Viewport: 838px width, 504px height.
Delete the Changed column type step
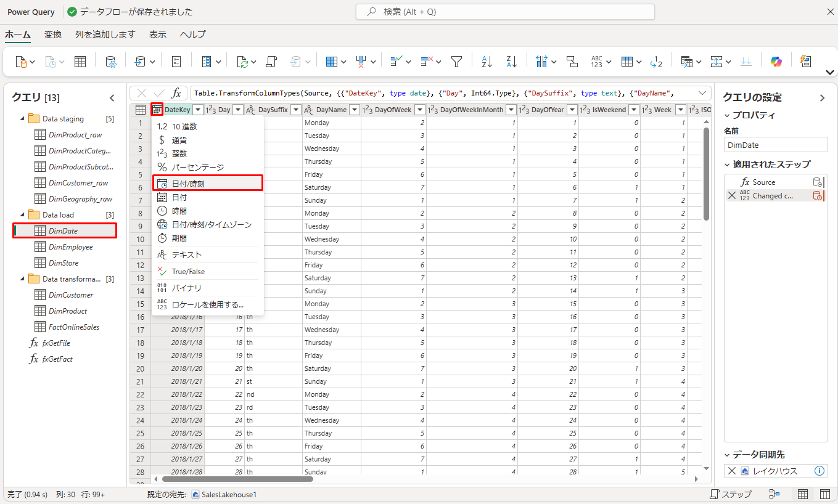point(732,196)
